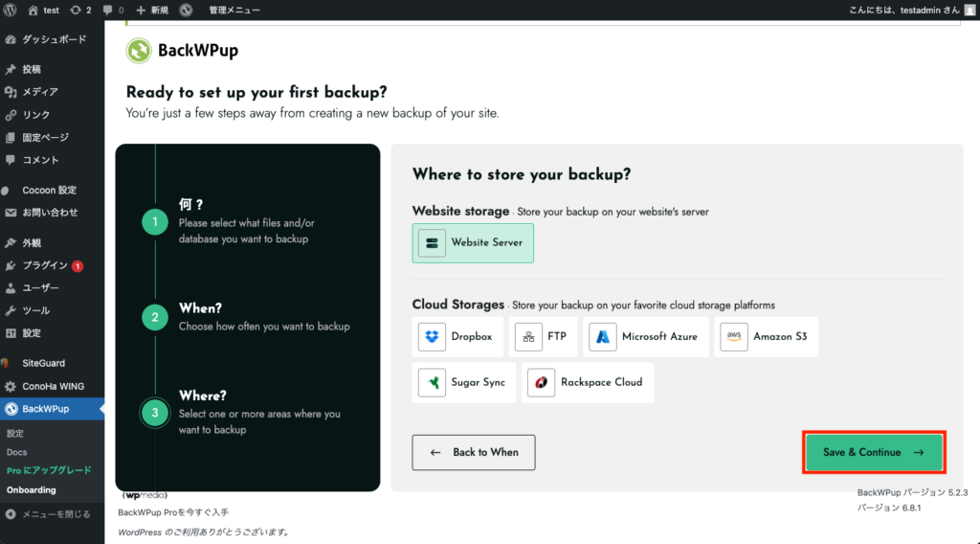Viewport: 980px width, 544px height.
Task: Open 投稿 posts menu
Action: 53,69
